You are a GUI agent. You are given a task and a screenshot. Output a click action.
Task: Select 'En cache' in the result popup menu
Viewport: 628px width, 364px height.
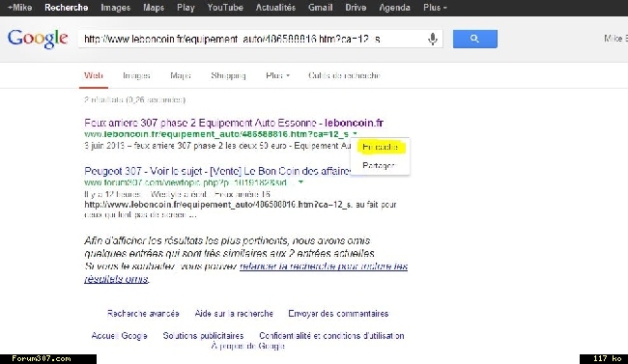(380, 147)
